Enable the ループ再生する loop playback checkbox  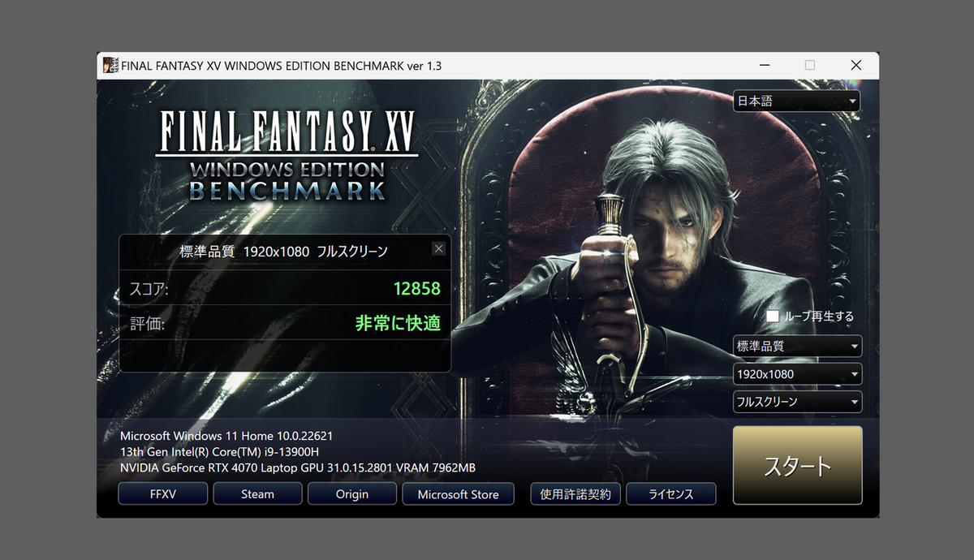tap(773, 317)
